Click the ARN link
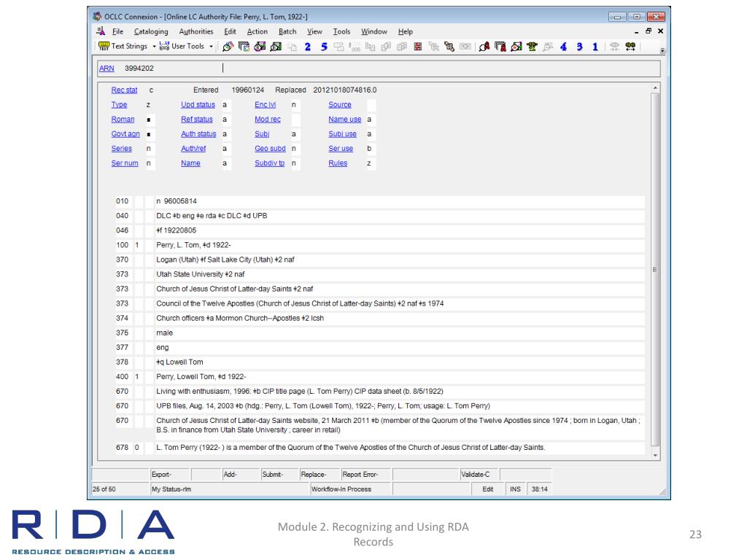The width and height of the screenshot is (747, 560). pyautogui.click(x=107, y=68)
